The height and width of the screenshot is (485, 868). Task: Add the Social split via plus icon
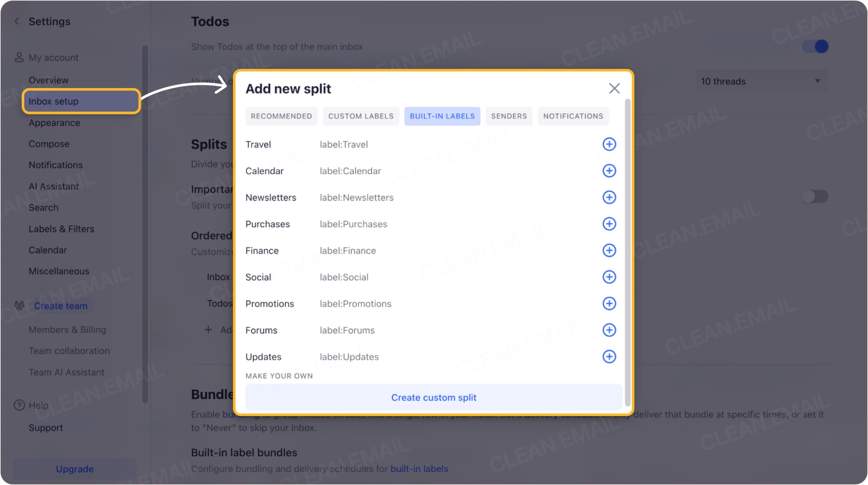coord(609,277)
